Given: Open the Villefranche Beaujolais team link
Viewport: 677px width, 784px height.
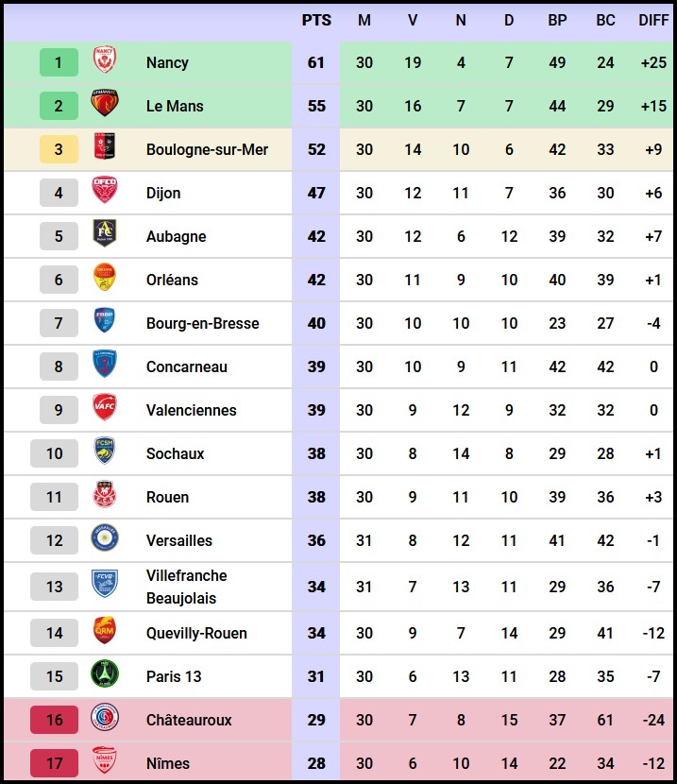Looking at the screenshot, I should click(x=187, y=587).
